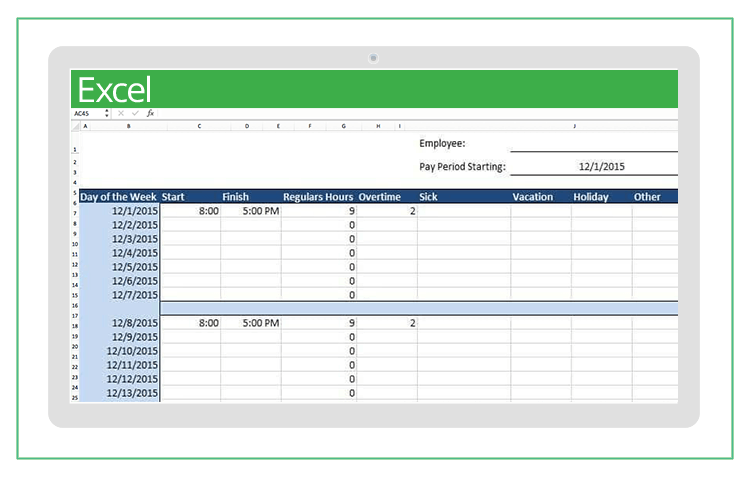
Task: Select column B header
Action: click(x=128, y=127)
